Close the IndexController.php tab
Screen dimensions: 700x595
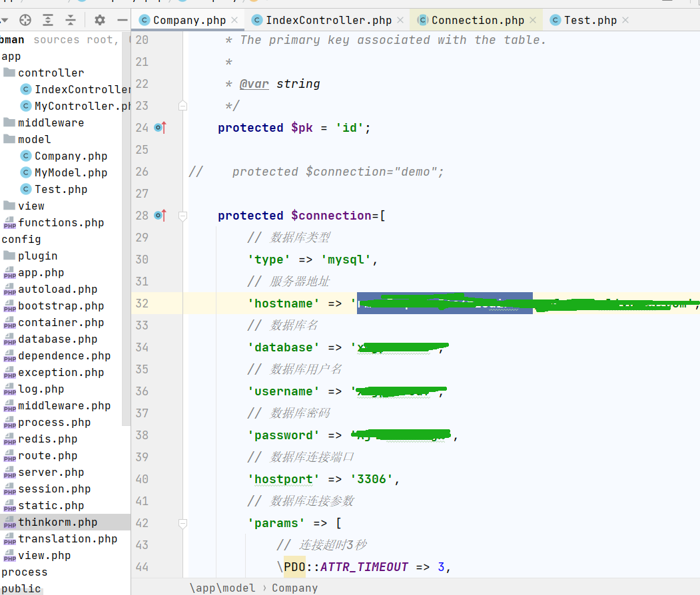(400, 20)
